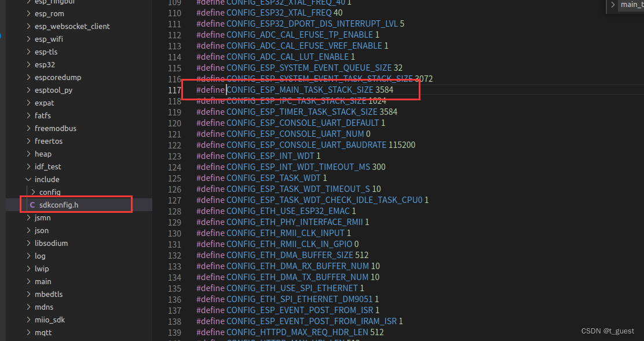
Task: Click CONFIG_ESP_TASK_WDT_TIMEOUT_S on line 126
Action: tap(298, 189)
